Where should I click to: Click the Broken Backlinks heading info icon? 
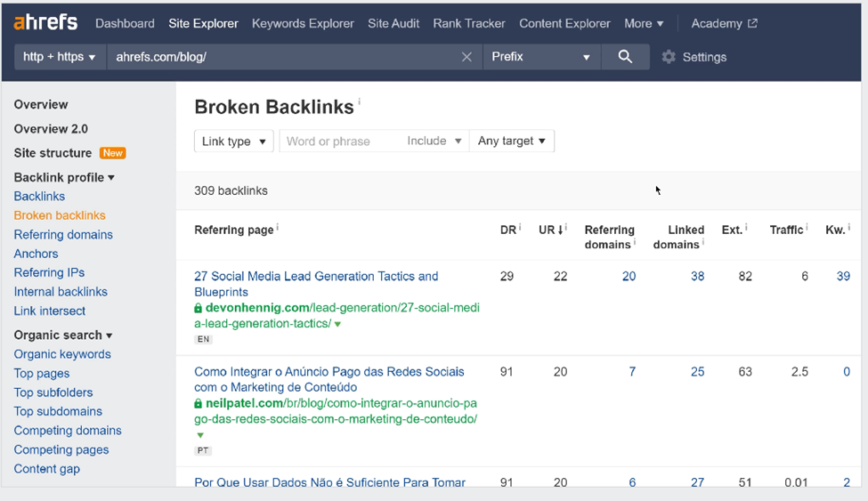tap(360, 103)
